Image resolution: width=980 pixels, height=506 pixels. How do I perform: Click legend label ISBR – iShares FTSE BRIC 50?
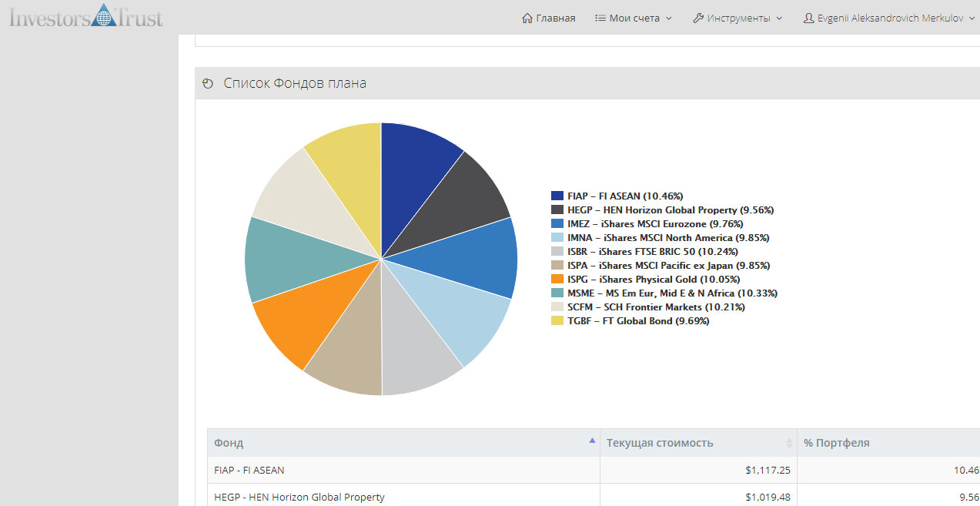pyautogui.click(x=653, y=252)
